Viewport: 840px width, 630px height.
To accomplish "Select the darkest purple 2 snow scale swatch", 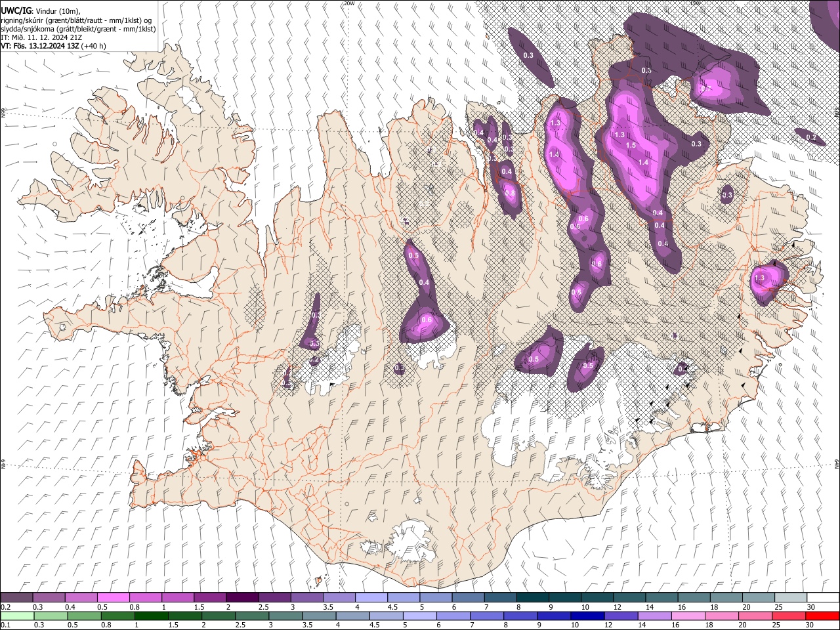I will point(241,597).
